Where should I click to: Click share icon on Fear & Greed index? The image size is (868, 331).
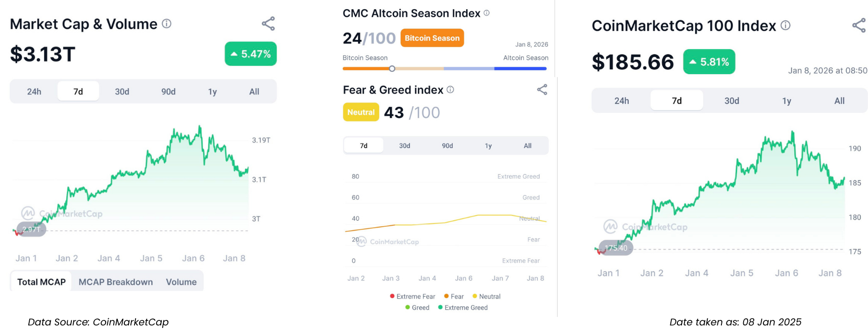(x=542, y=90)
